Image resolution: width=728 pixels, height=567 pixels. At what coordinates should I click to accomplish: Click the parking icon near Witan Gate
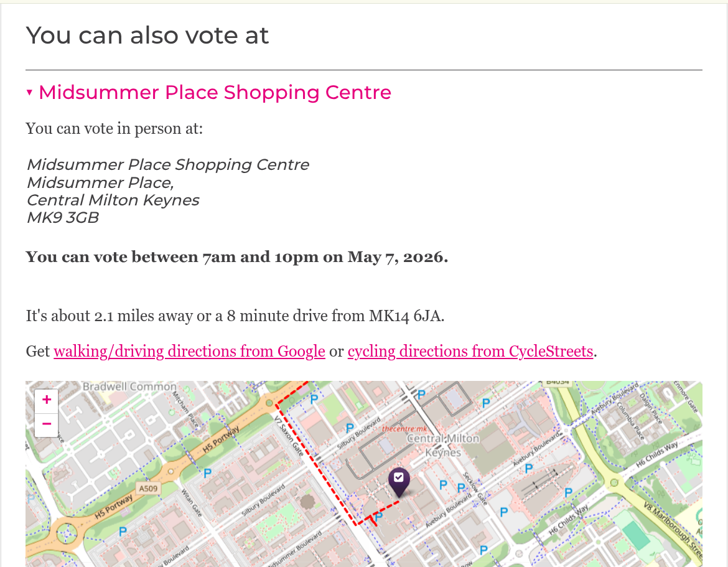tap(207, 473)
